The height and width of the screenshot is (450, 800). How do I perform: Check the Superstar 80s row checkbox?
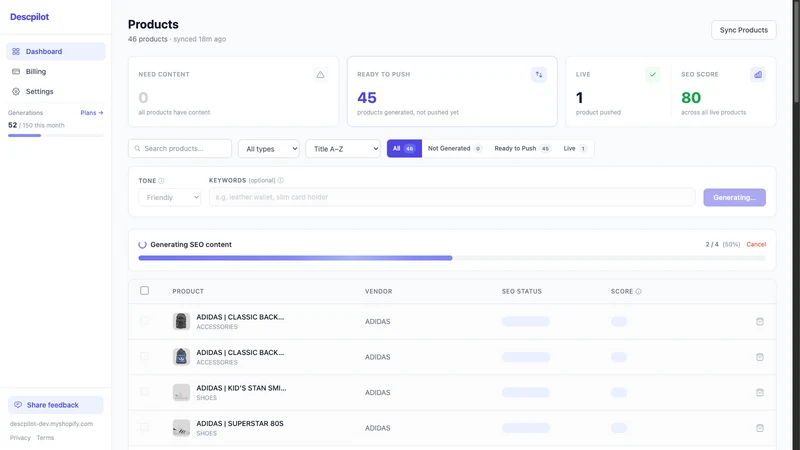click(x=144, y=427)
